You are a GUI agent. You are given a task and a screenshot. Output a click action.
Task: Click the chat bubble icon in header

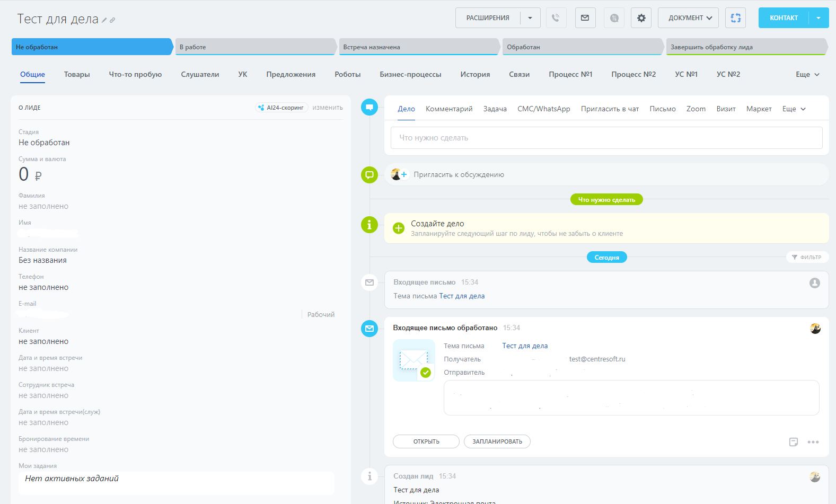[614, 18]
